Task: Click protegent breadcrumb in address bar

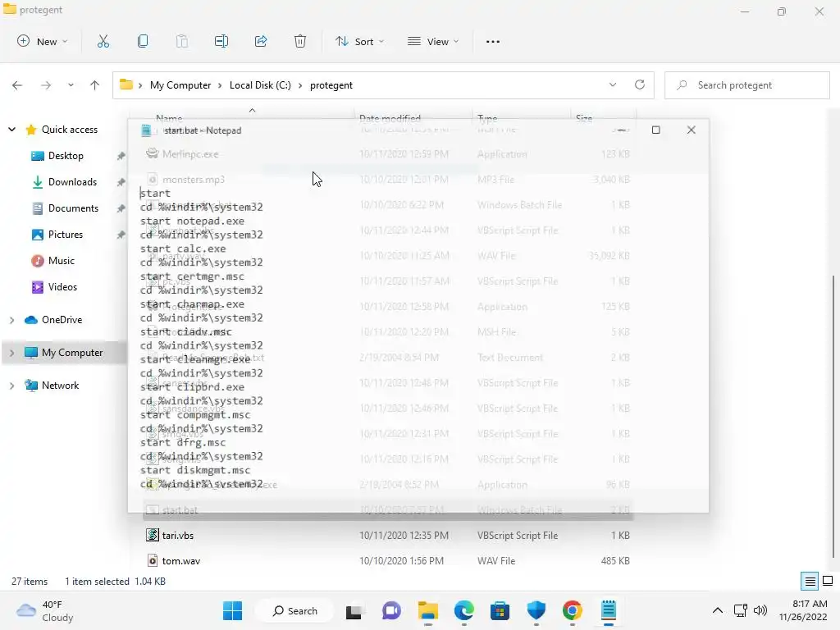Action: [331, 85]
